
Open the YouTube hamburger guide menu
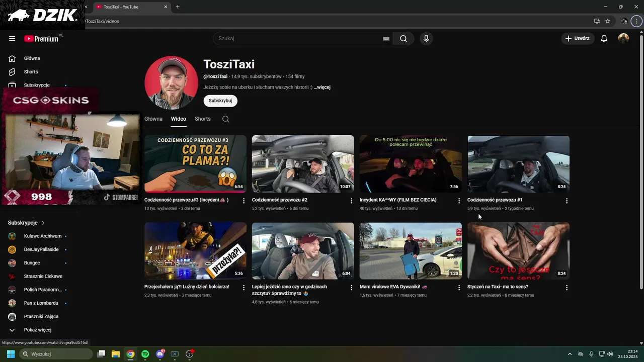(x=12, y=39)
